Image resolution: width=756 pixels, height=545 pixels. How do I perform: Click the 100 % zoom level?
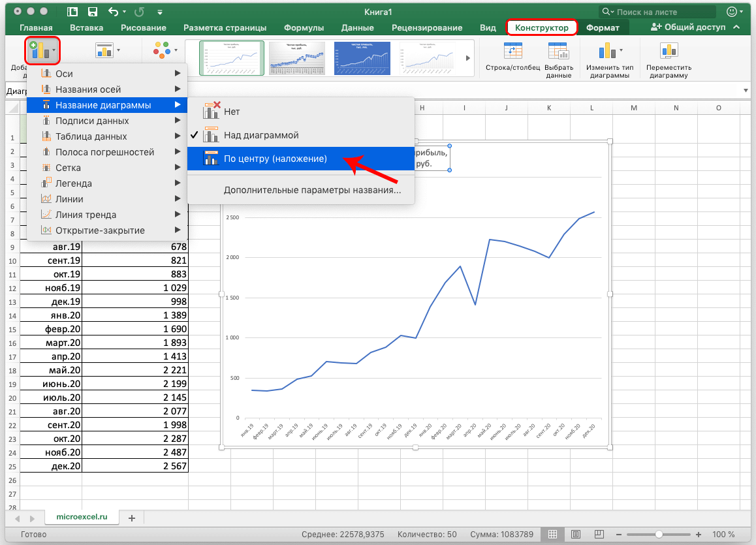coord(724,535)
